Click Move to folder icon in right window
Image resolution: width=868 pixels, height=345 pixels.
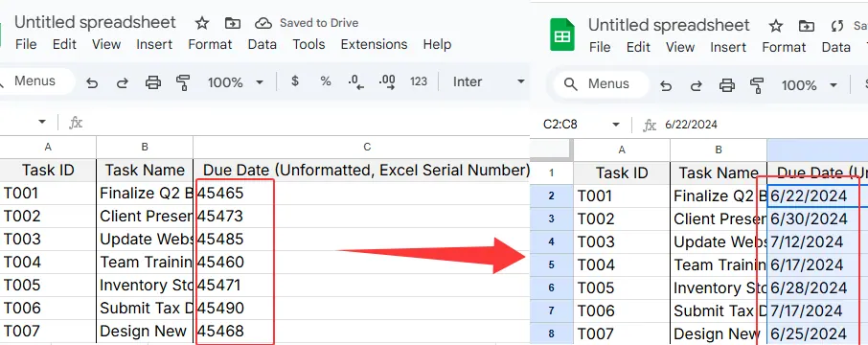(x=807, y=26)
